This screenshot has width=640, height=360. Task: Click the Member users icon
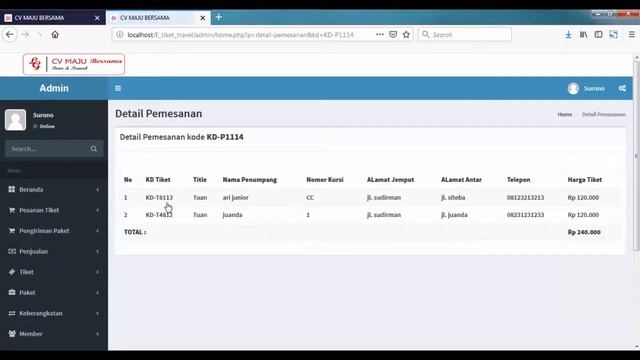12,334
